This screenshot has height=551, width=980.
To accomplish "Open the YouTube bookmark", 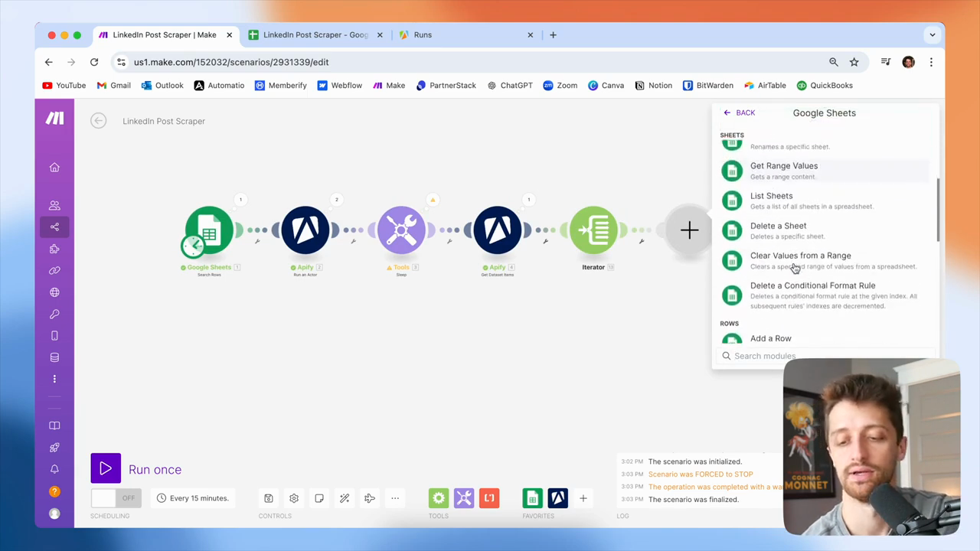I will click(64, 85).
